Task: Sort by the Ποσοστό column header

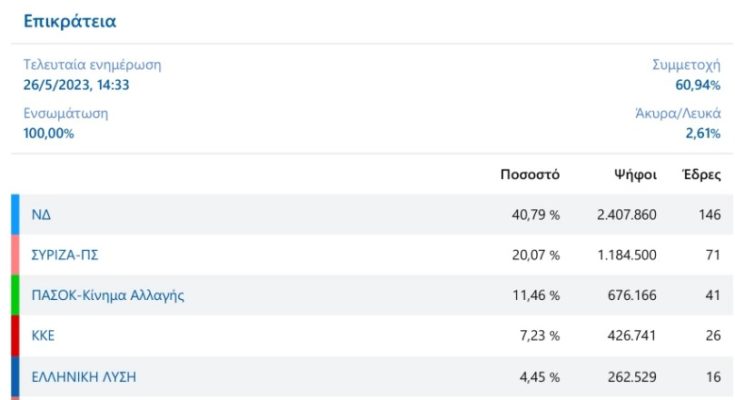Action: pyautogui.click(x=530, y=175)
